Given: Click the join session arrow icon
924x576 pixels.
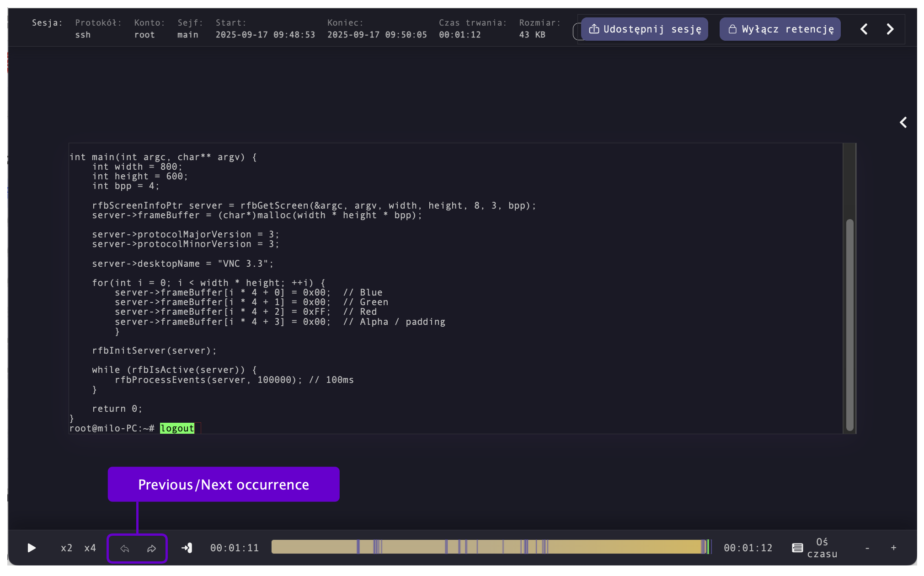Looking at the screenshot, I should click(x=187, y=548).
